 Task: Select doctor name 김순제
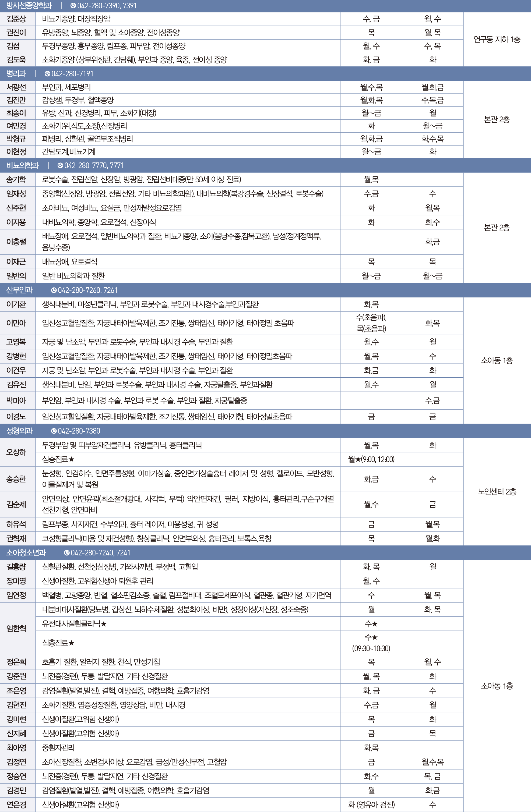[x=16, y=504]
